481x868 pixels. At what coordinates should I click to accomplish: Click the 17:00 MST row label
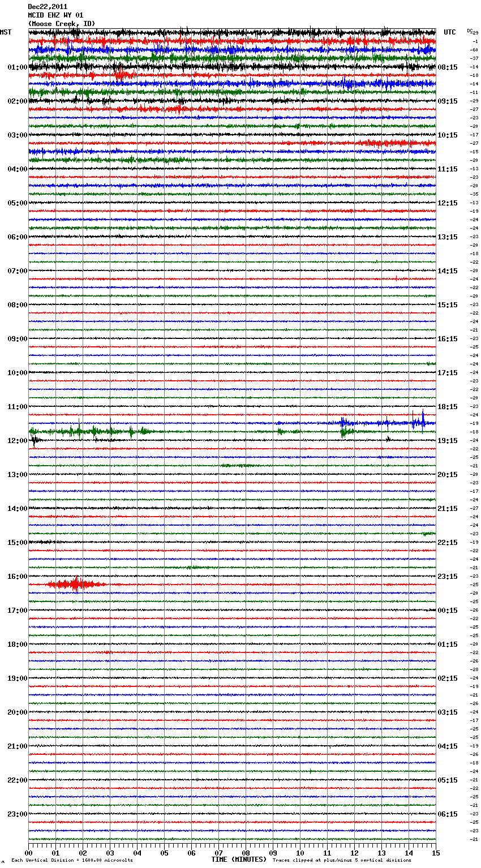[18, 611]
